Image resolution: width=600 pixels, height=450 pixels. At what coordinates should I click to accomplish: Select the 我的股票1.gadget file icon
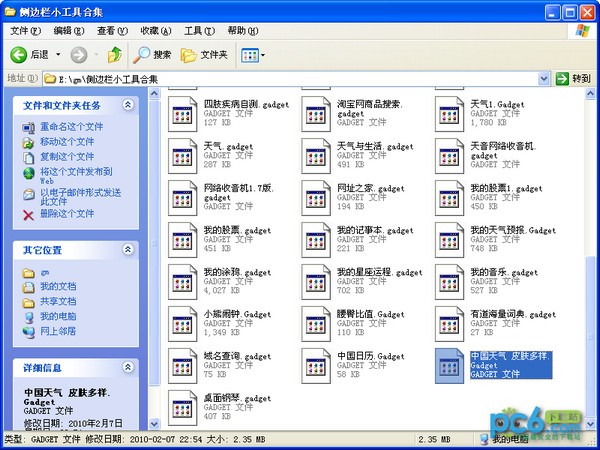pos(449,198)
